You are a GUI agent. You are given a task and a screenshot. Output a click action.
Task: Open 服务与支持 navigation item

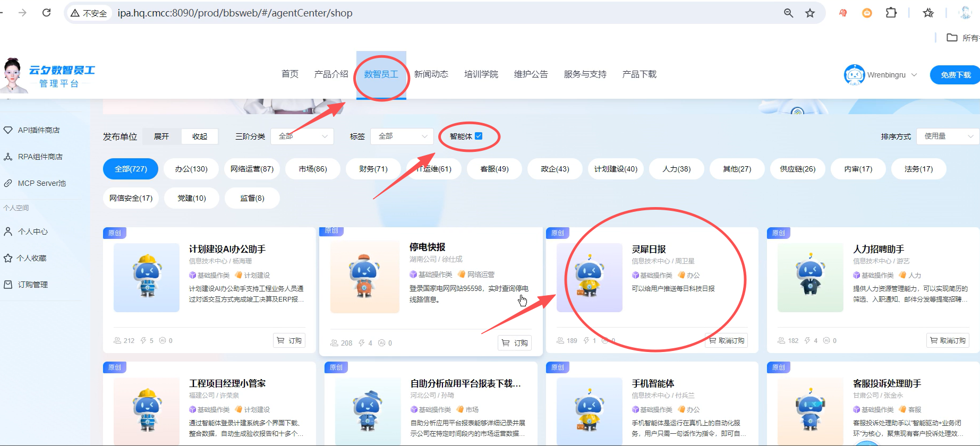tap(585, 74)
